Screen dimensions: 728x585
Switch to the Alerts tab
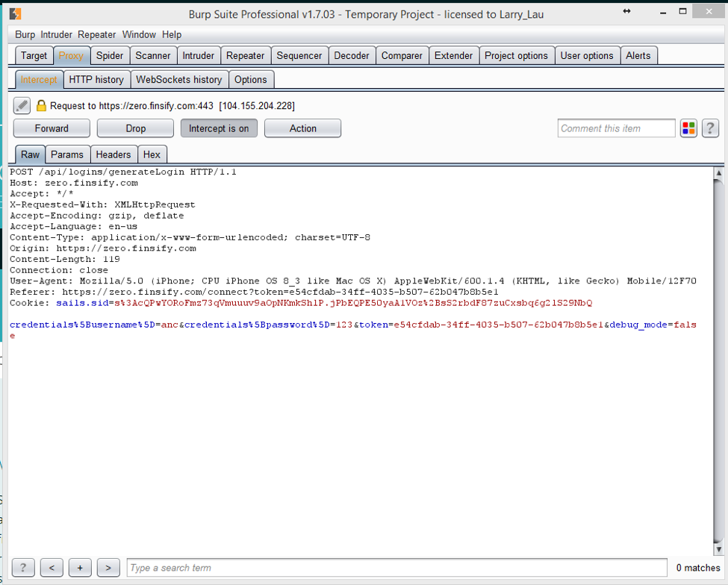pos(638,56)
